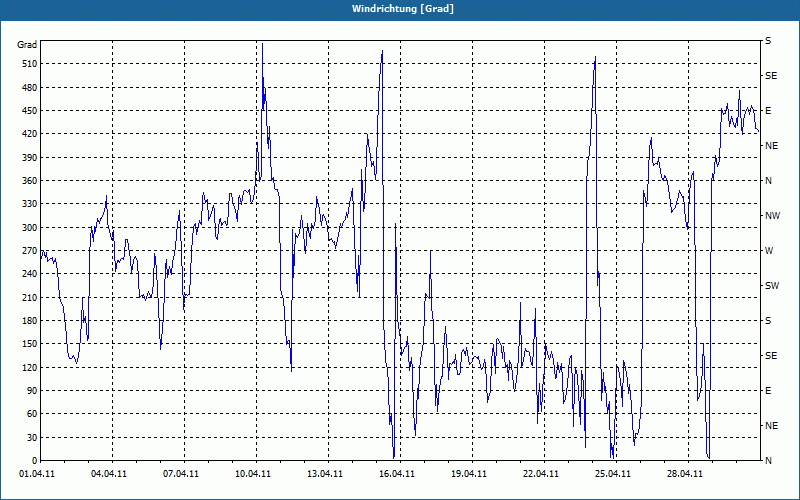Pick the S compass label at the chart's top edge
Screen dimensions: 800x500
[x=768, y=41]
